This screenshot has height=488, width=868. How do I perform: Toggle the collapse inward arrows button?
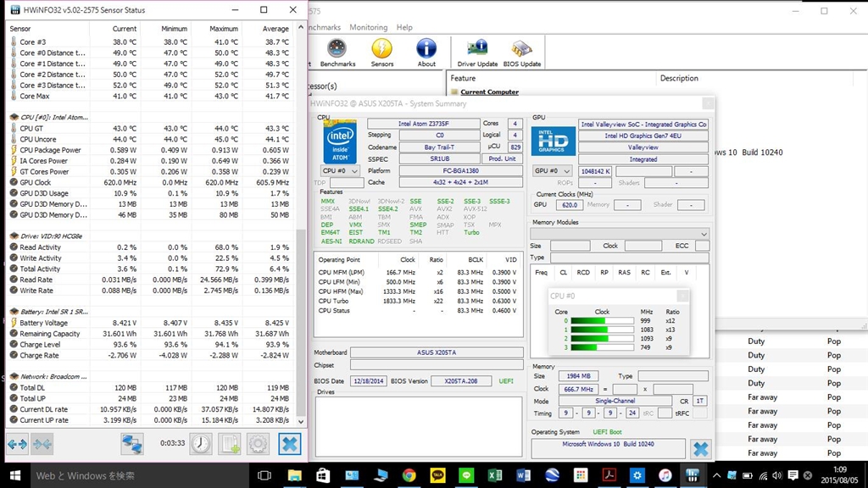coord(42,443)
